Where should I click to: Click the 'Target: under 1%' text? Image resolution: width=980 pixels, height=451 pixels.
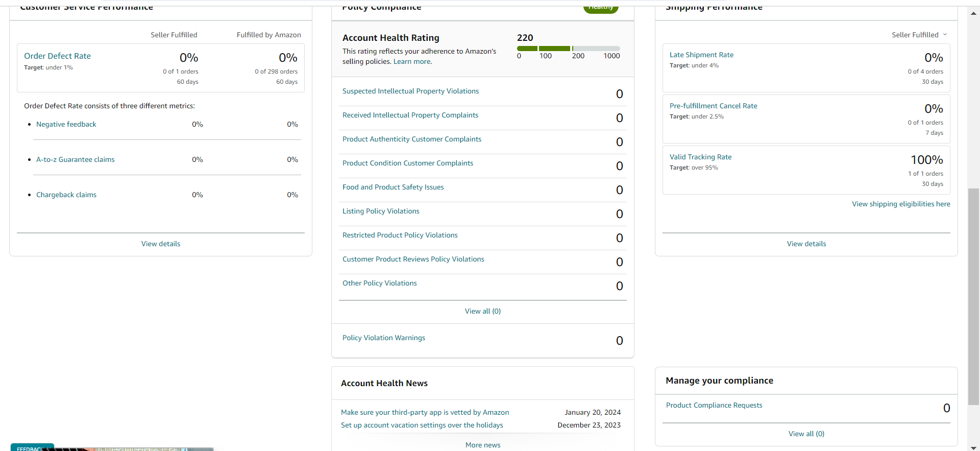point(48,67)
